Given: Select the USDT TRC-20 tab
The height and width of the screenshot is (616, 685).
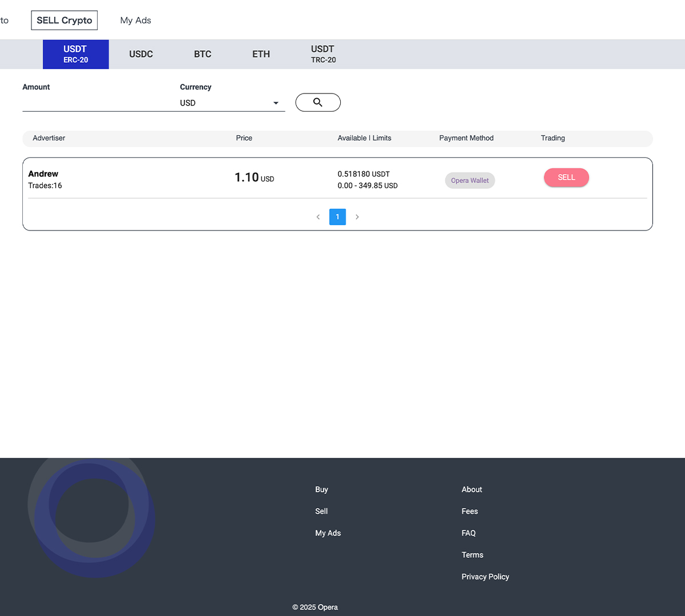Looking at the screenshot, I should click(323, 54).
